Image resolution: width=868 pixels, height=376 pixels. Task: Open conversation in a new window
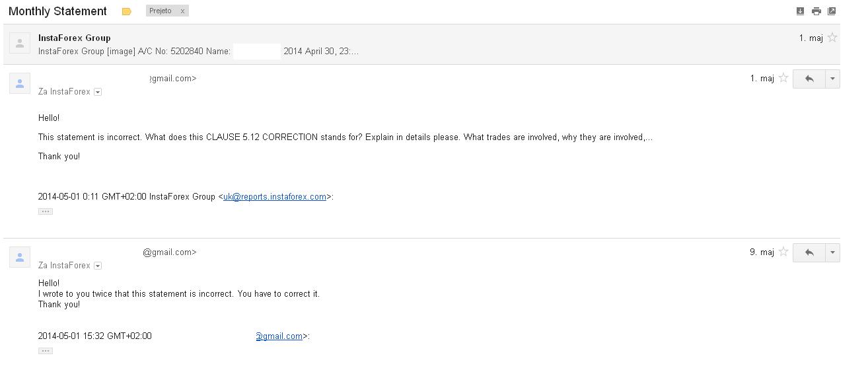(832, 11)
